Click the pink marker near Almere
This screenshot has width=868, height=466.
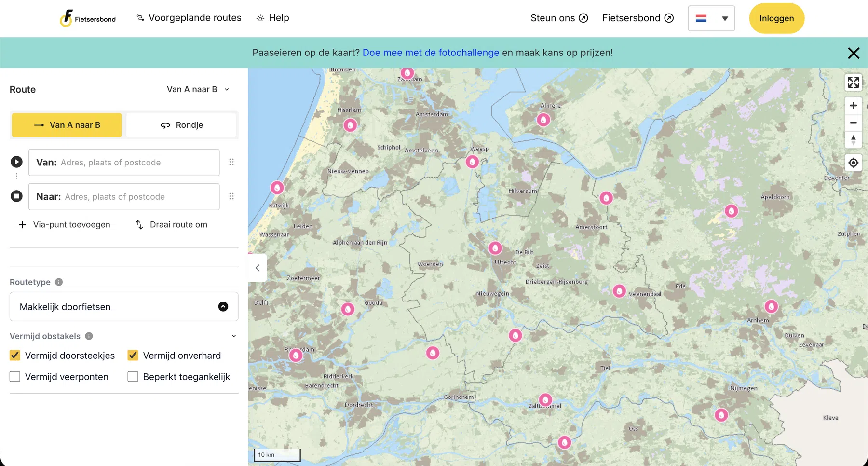click(x=543, y=120)
